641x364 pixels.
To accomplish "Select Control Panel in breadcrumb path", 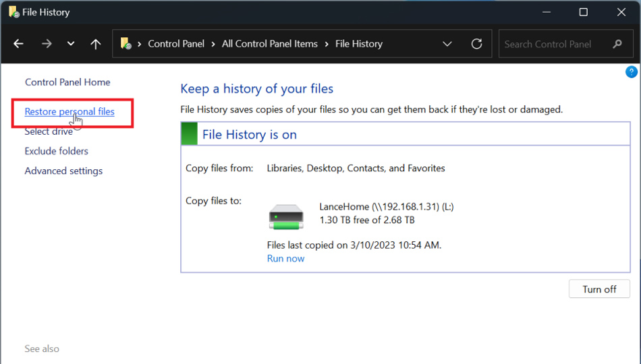I will point(175,44).
